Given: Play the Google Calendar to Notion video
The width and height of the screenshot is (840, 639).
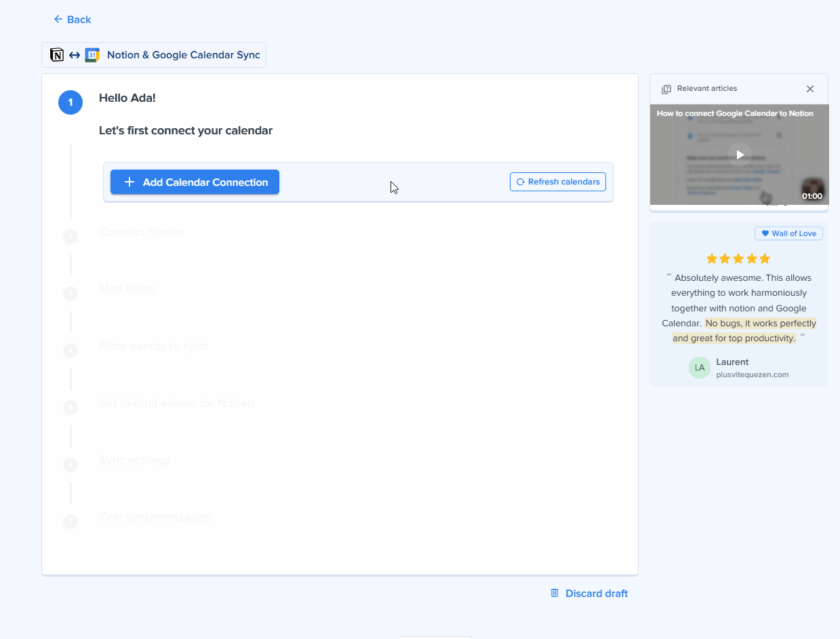Looking at the screenshot, I should pos(740,155).
